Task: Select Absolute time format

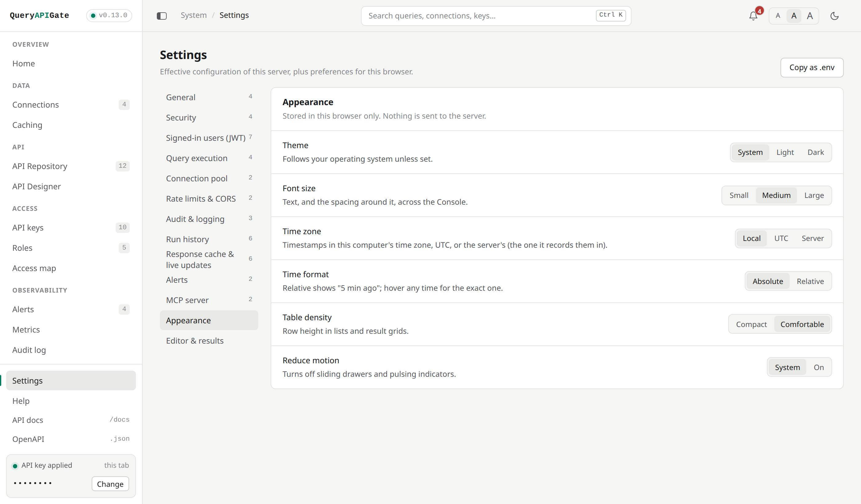Action: point(768,282)
